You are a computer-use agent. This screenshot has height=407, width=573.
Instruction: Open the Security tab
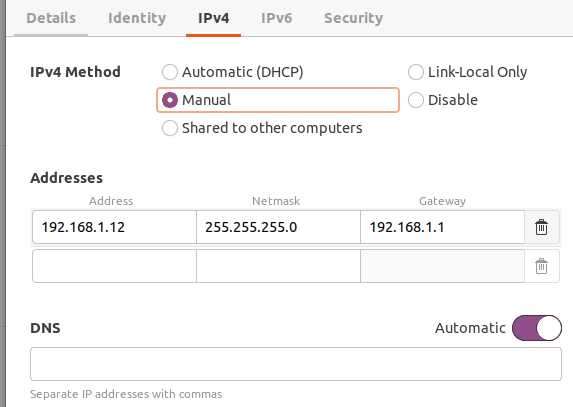point(353,18)
